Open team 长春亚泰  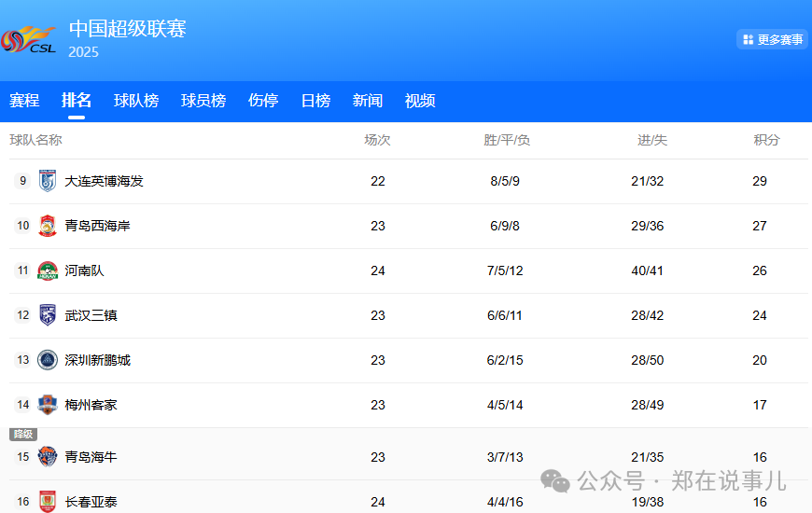pos(91,502)
